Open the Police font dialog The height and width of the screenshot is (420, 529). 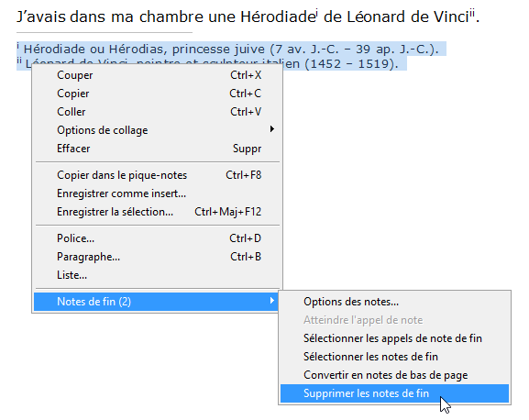point(158,238)
